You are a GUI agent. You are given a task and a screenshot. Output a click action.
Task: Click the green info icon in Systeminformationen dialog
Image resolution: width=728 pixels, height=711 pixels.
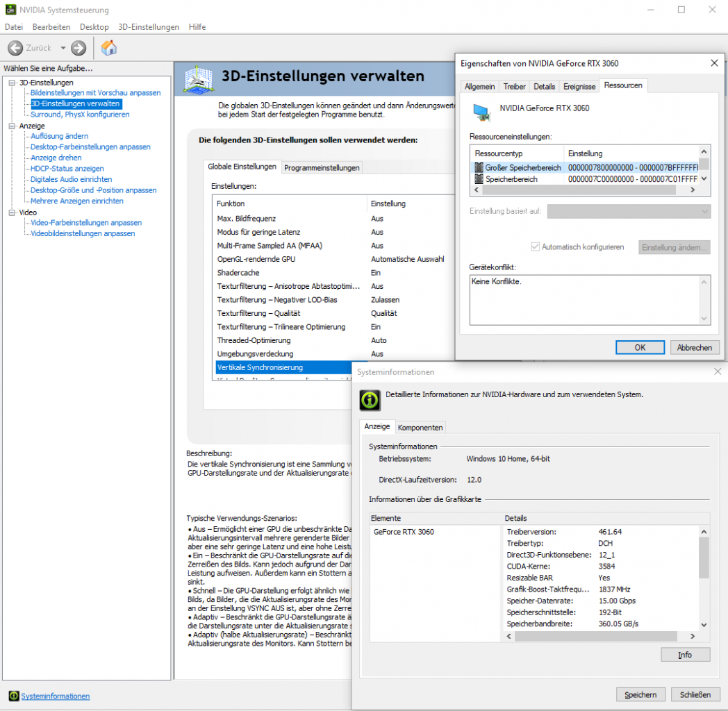(370, 400)
